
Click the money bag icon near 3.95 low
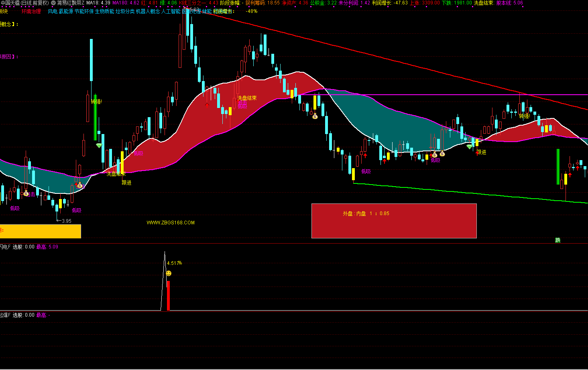[x=80, y=185]
